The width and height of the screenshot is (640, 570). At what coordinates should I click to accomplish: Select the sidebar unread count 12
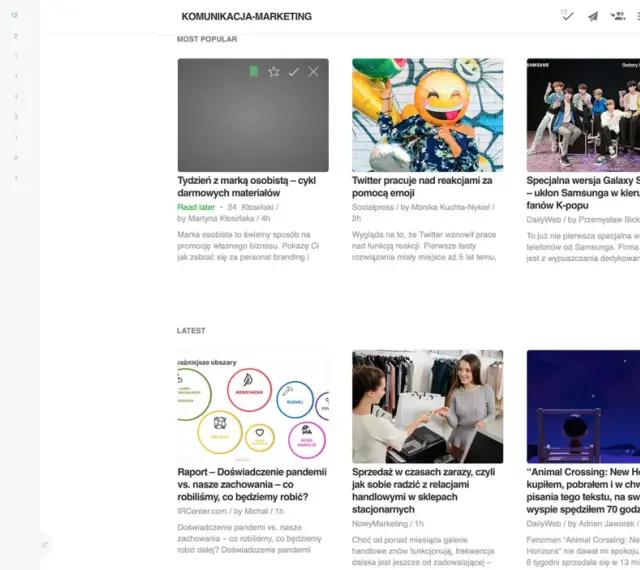(x=15, y=15)
